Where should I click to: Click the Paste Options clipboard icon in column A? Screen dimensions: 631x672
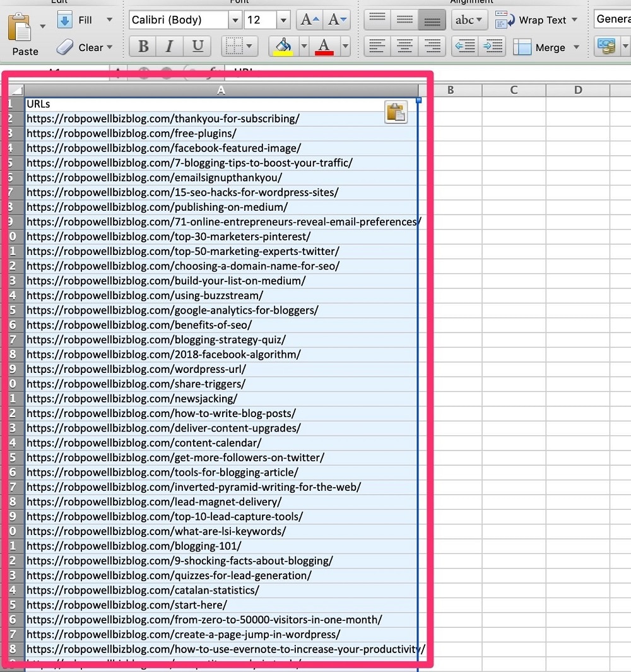click(x=396, y=112)
